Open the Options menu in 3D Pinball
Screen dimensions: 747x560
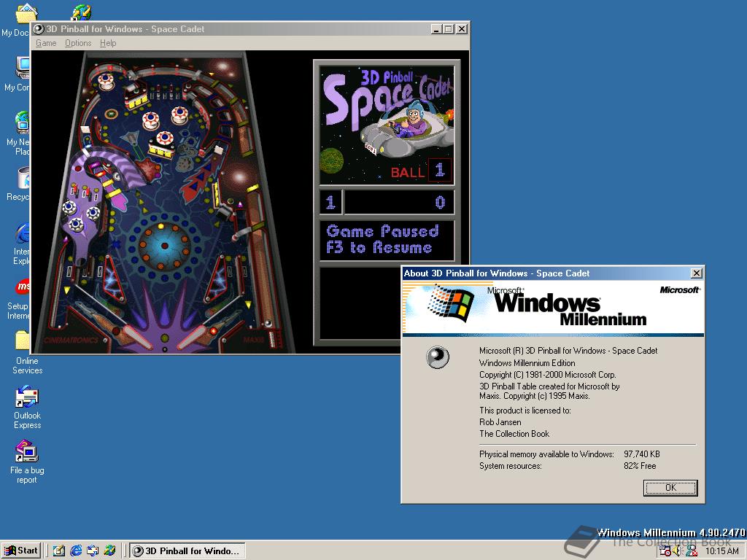point(78,43)
